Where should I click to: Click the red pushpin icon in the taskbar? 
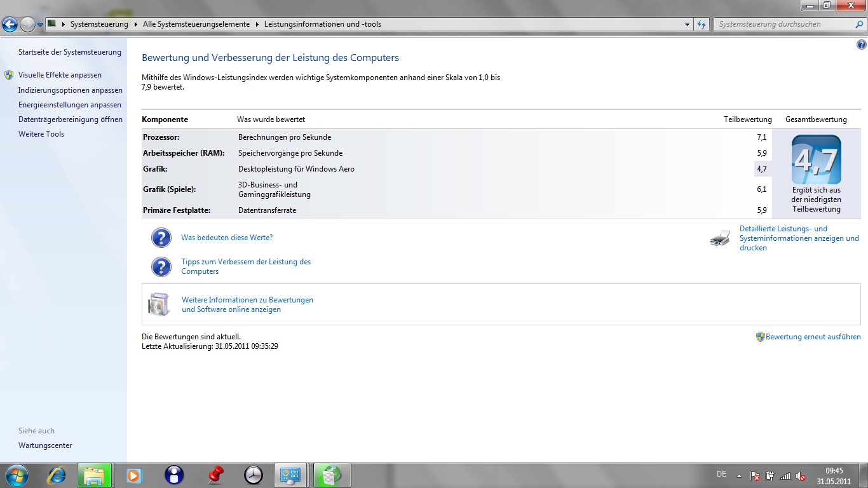pyautogui.click(x=217, y=474)
